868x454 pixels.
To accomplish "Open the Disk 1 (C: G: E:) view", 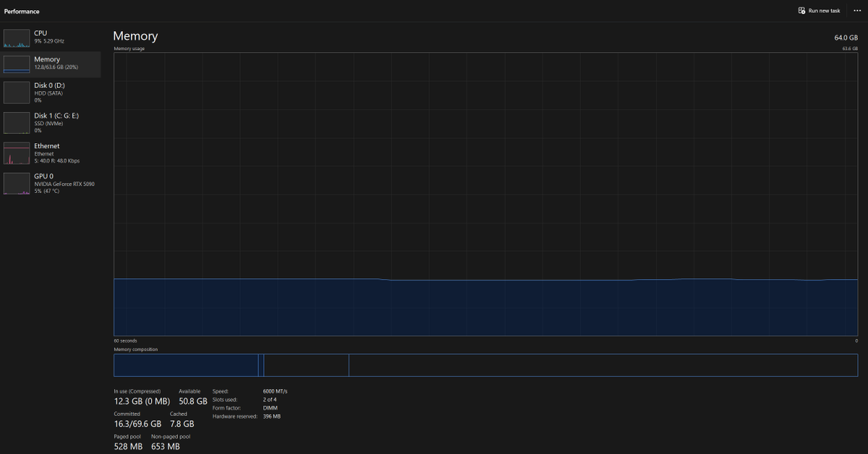I will tap(51, 123).
